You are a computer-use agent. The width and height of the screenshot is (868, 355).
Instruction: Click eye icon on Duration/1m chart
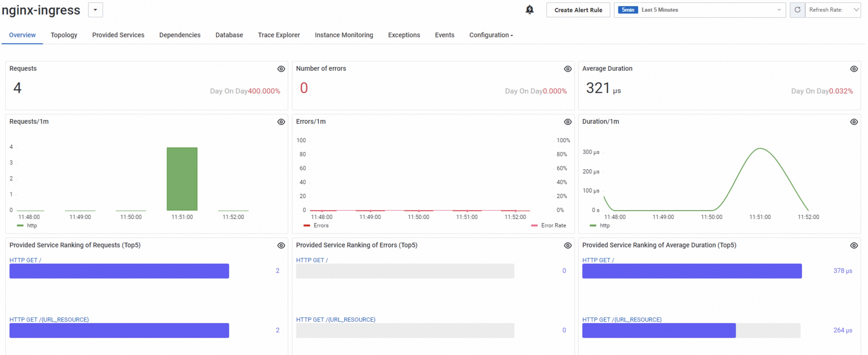[854, 122]
